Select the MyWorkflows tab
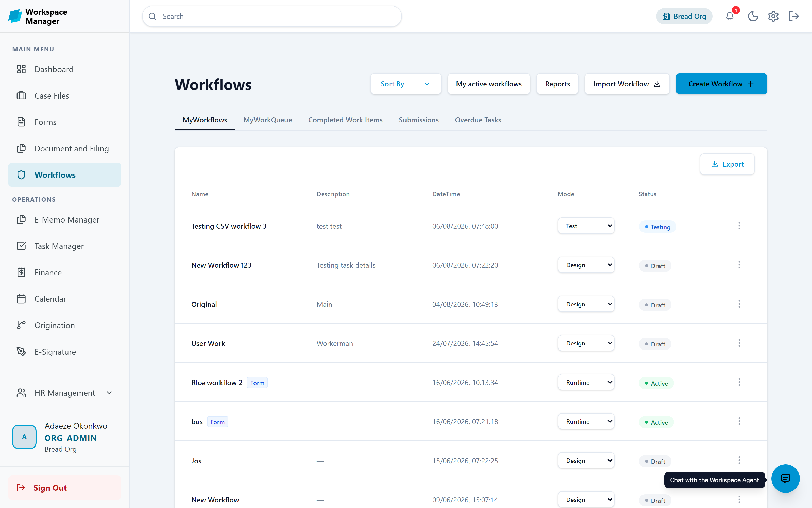The image size is (812, 508). click(205, 120)
